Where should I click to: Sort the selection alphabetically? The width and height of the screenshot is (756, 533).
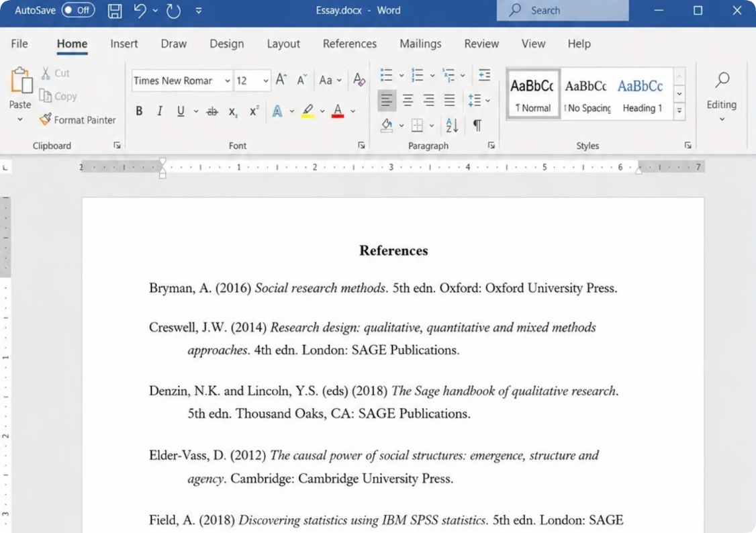click(x=452, y=126)
